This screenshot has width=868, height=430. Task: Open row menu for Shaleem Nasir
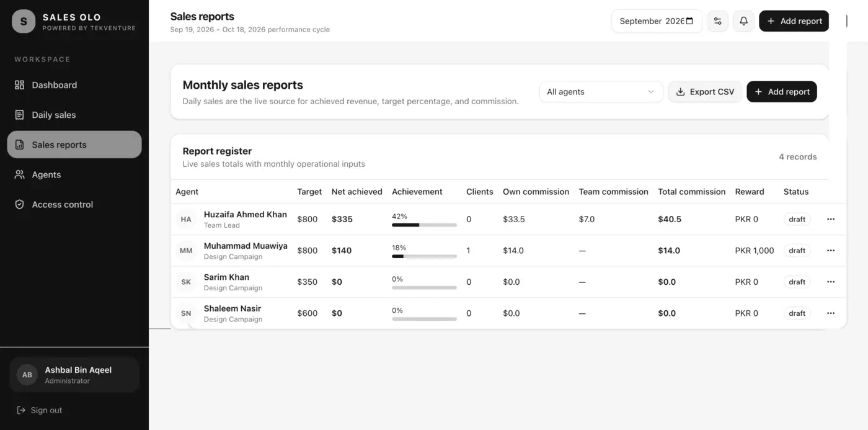831,313
